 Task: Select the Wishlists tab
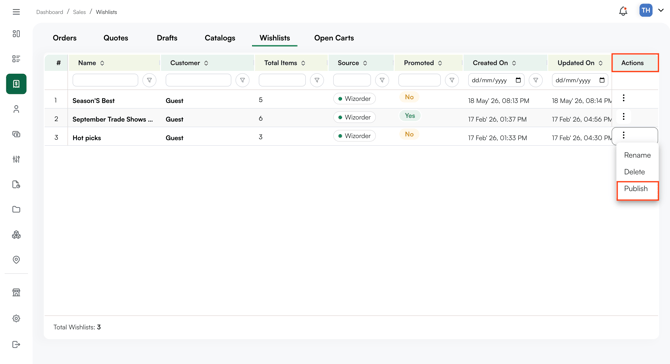pyautogui.click(x=275, y=38)
